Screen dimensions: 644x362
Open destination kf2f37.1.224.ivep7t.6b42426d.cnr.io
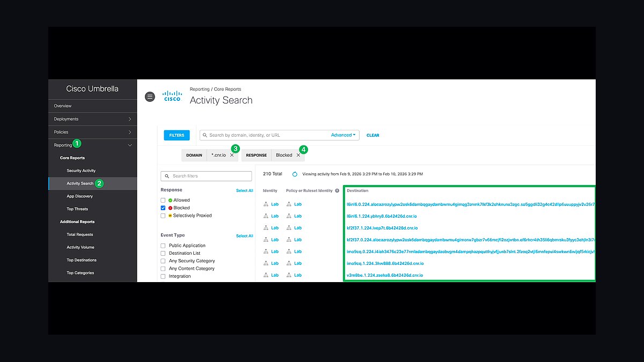(x=382, y=228)
